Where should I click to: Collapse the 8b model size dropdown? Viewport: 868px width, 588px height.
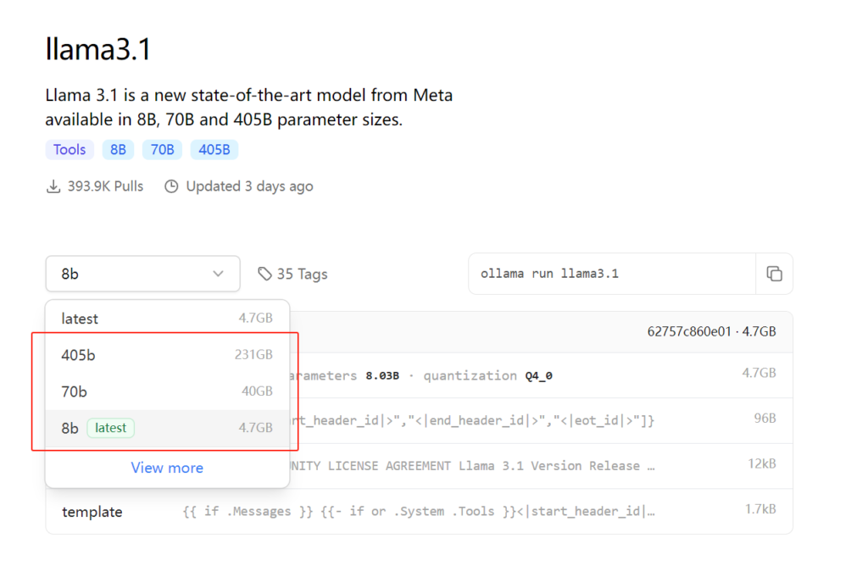tap(142, 274)
